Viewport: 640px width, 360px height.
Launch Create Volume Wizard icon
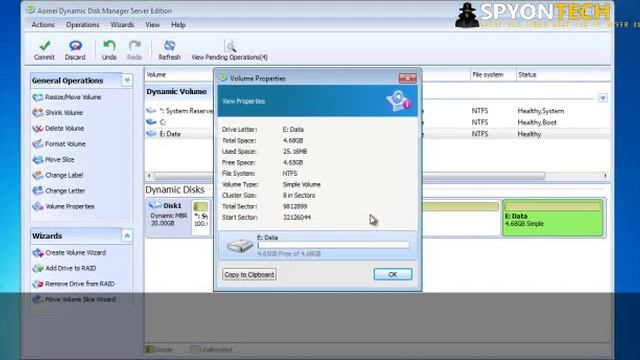(38, 253)
